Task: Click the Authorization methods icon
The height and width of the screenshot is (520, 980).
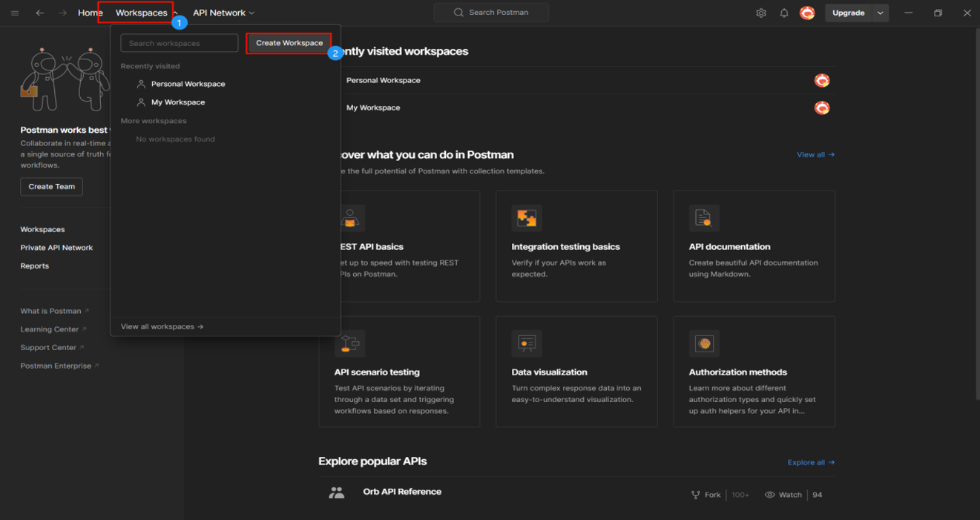Action: [x=703, y=343]
